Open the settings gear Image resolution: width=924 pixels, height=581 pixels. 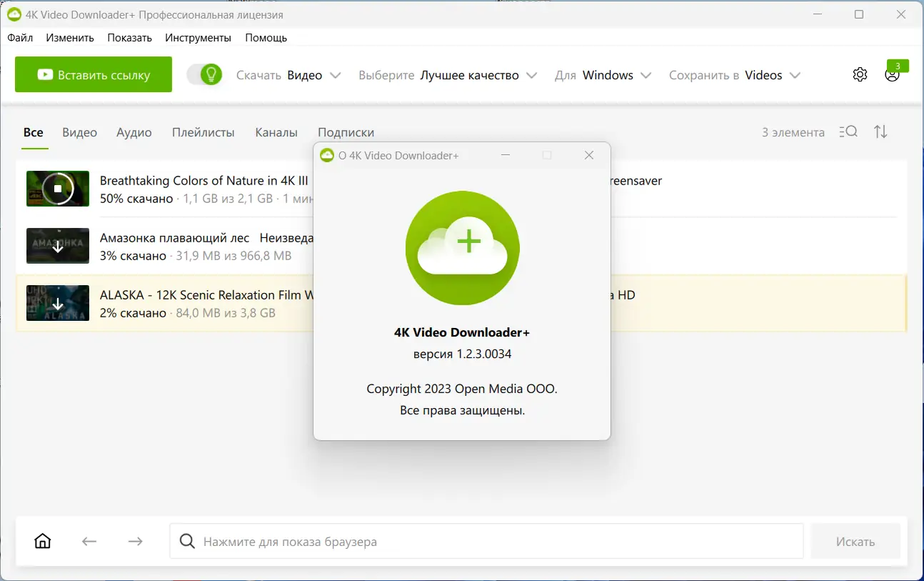click(860, 74)
